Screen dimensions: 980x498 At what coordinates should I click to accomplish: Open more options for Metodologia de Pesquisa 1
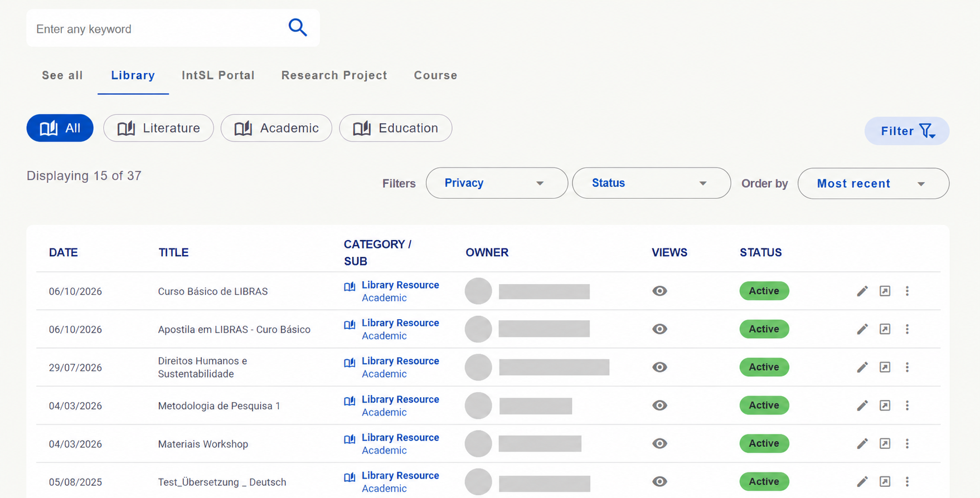(907, 406)
